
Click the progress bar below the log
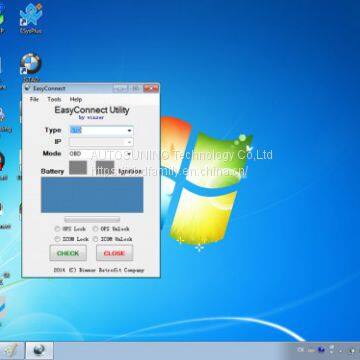[x=92, y=219]
